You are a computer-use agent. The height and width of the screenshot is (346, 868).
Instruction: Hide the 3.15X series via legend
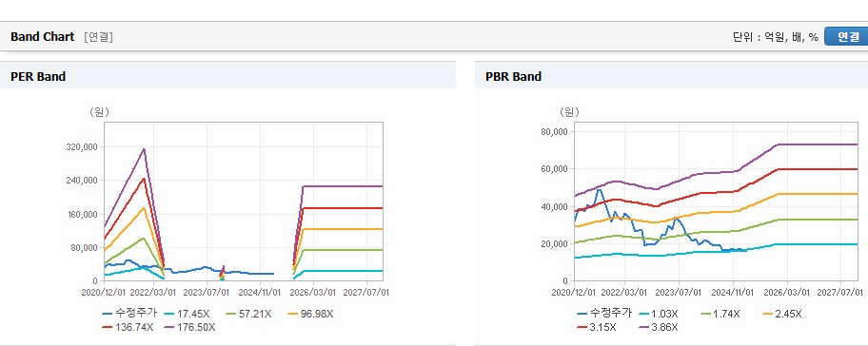click(596, 327)
